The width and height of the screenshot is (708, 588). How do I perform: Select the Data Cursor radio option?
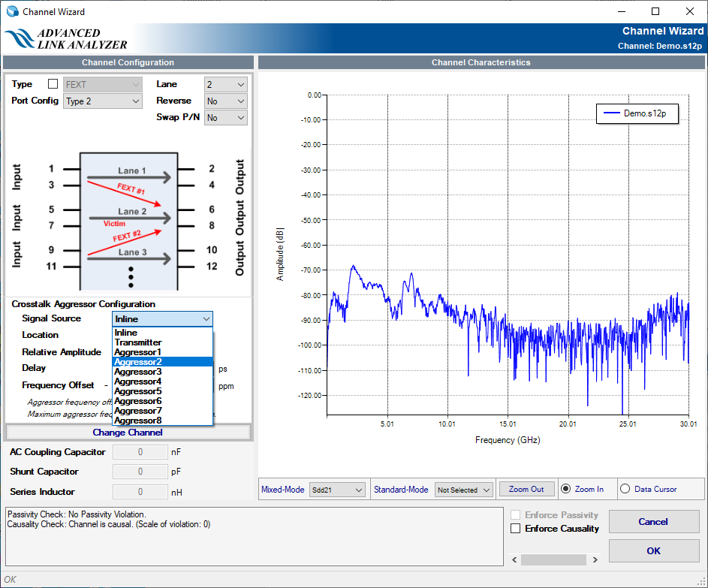click(625, 489)
